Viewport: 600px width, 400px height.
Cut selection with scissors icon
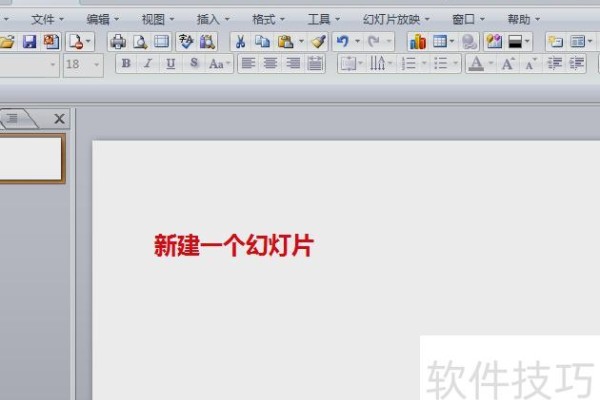pos(240,41)
